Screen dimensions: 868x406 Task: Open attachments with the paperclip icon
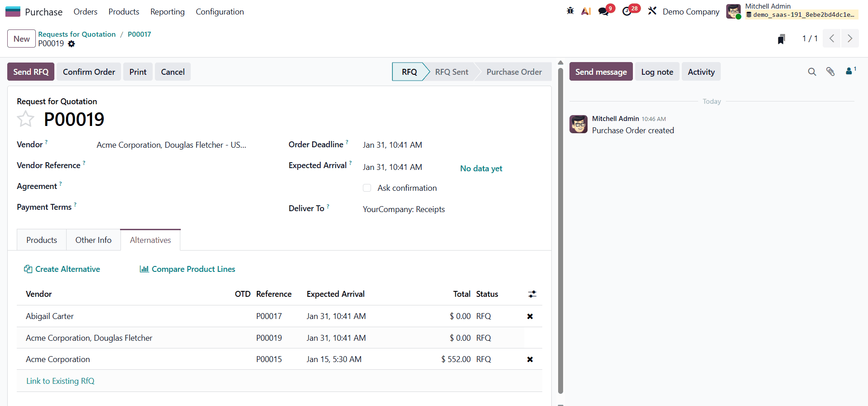point(830,72)
